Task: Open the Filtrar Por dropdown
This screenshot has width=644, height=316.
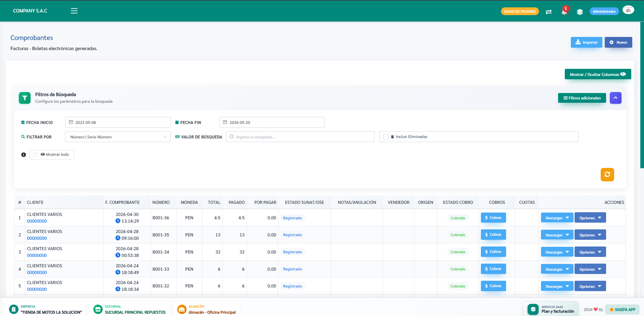Action: pos(118,137)
